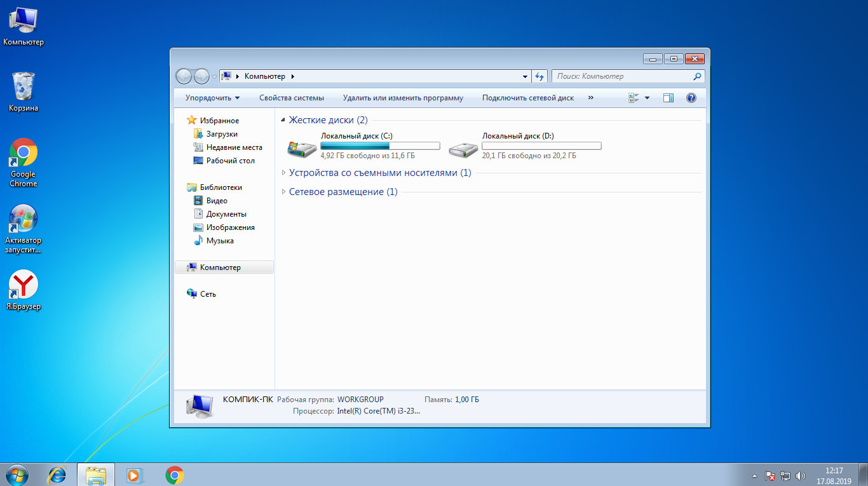
Task: Click the C: drive usage bar
Action: tap(380, 146)
